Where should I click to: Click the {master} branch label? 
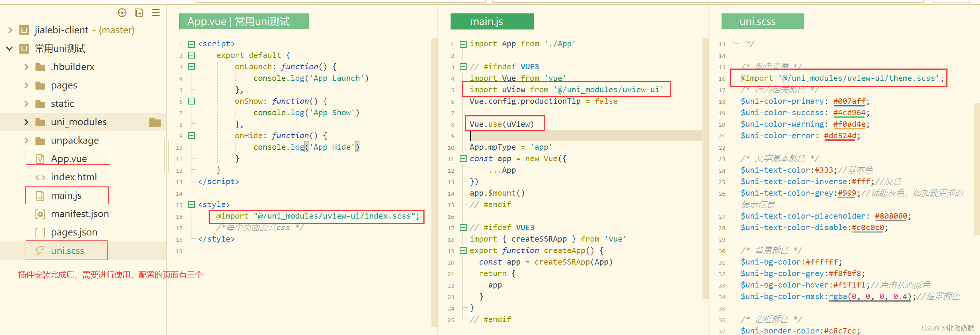tap(117, 30)
